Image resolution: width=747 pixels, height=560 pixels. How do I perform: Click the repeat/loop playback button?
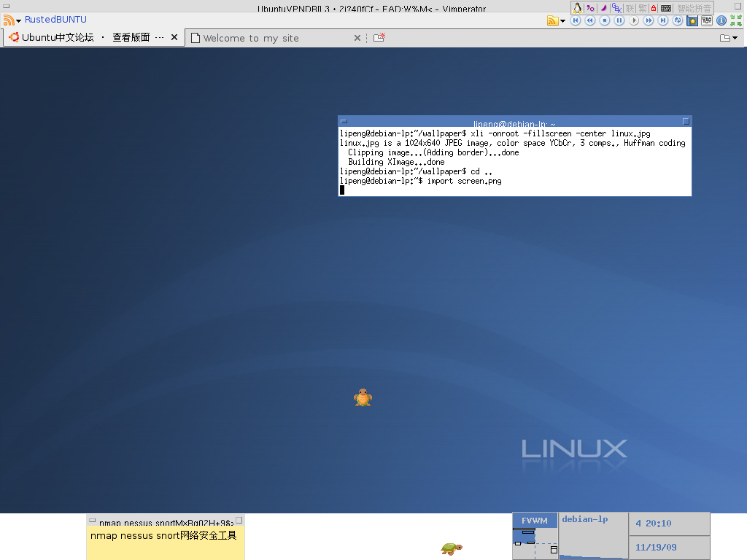pyautogui.click(x=678, y=20)
